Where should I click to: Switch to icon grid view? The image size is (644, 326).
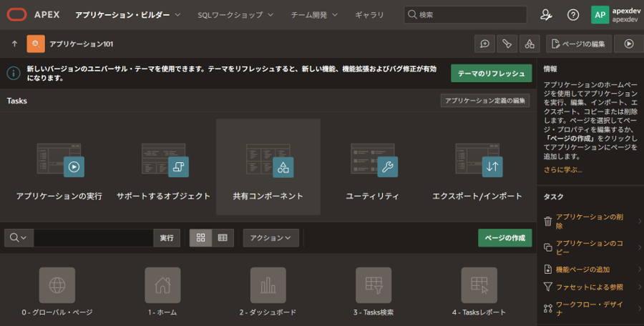(x=201, y=238)
